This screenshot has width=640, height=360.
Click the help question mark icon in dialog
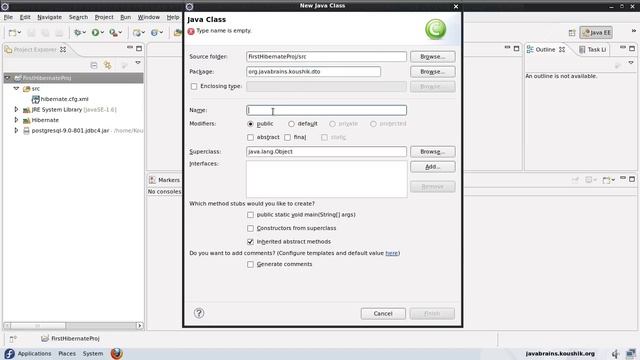[x=199, y=313]
